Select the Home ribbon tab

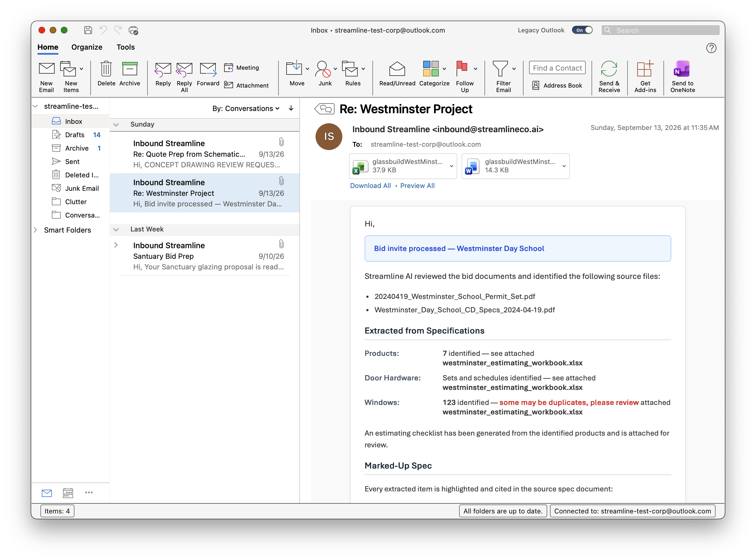click(48, 47)
